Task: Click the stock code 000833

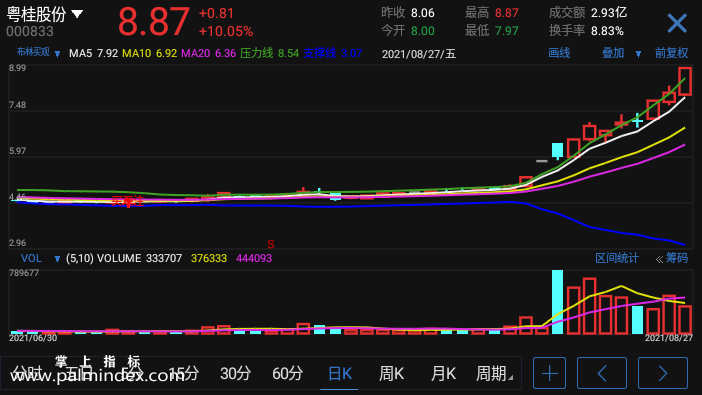Action: [x=30, y=31]
